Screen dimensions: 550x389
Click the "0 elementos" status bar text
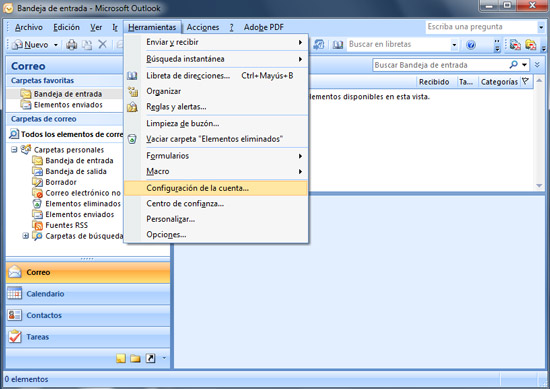tap(26, 379)
